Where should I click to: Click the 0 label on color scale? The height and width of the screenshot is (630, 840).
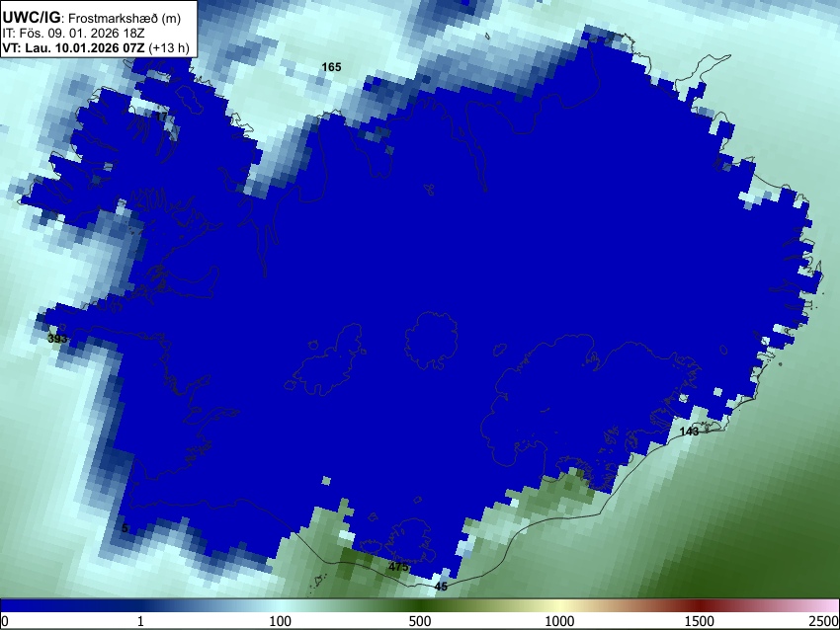pyautogui.click(x=5, y=621)
